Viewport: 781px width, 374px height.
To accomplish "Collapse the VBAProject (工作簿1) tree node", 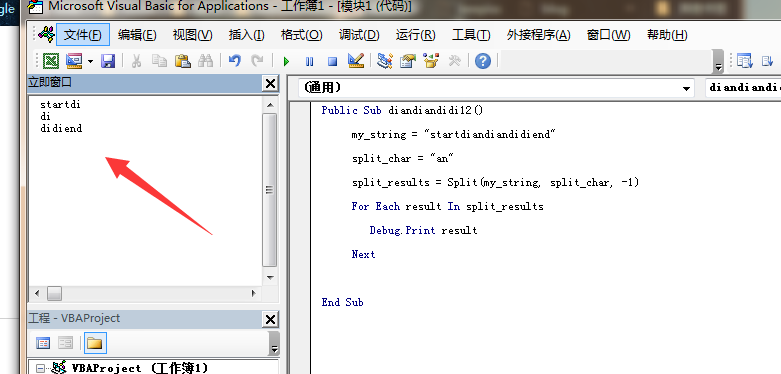I will (41, 369).
